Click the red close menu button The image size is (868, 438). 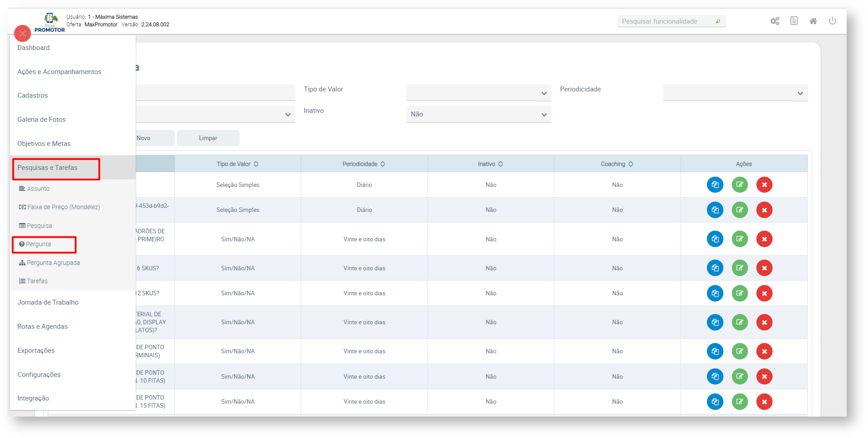[22, 33]
